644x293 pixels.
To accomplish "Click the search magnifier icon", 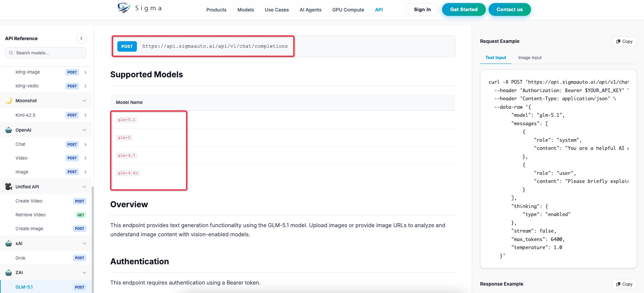I will click(x=11, y=53).
